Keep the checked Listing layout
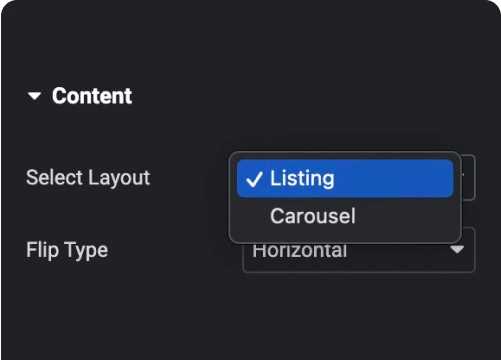This screenshot has height=360, width=501. (345, 178)
